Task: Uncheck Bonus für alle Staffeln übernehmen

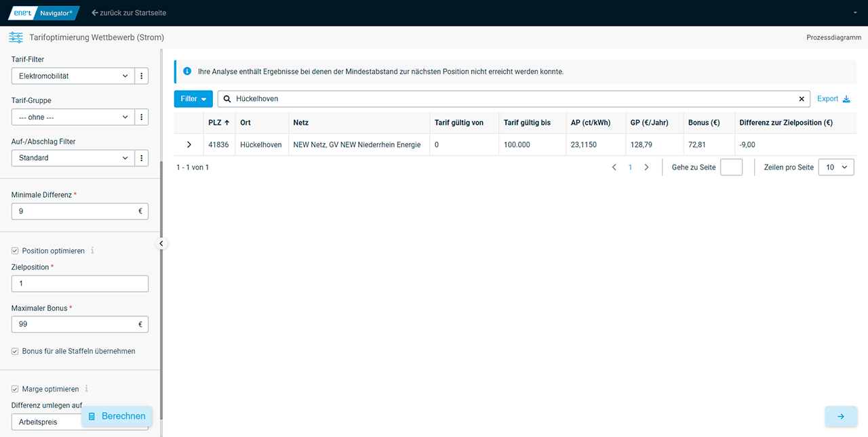Action: (x=15, y=352)
